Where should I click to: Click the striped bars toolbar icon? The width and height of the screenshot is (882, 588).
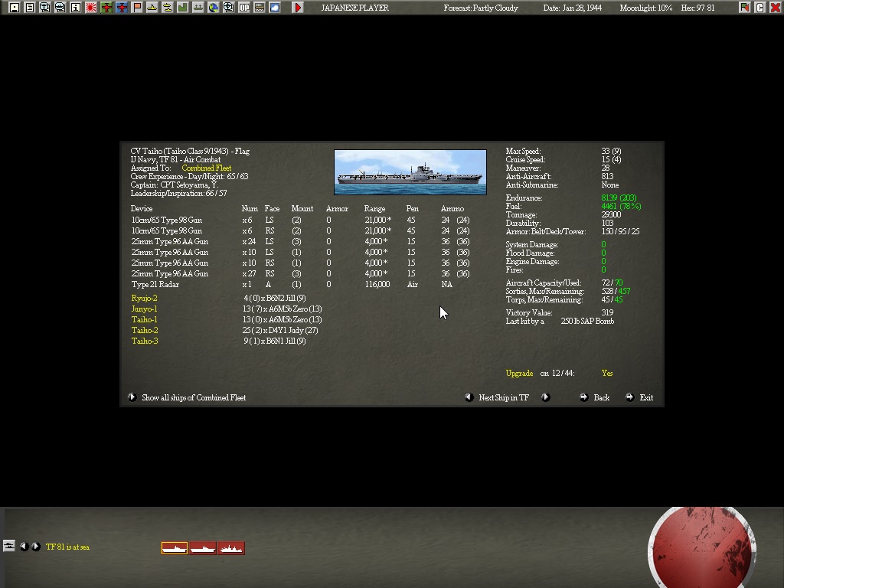[260, 8]
